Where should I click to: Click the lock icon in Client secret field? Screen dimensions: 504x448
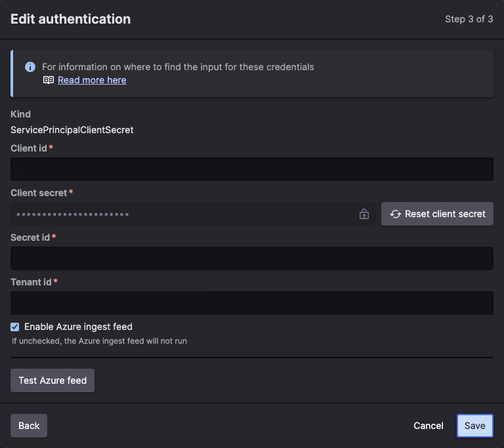364,214
